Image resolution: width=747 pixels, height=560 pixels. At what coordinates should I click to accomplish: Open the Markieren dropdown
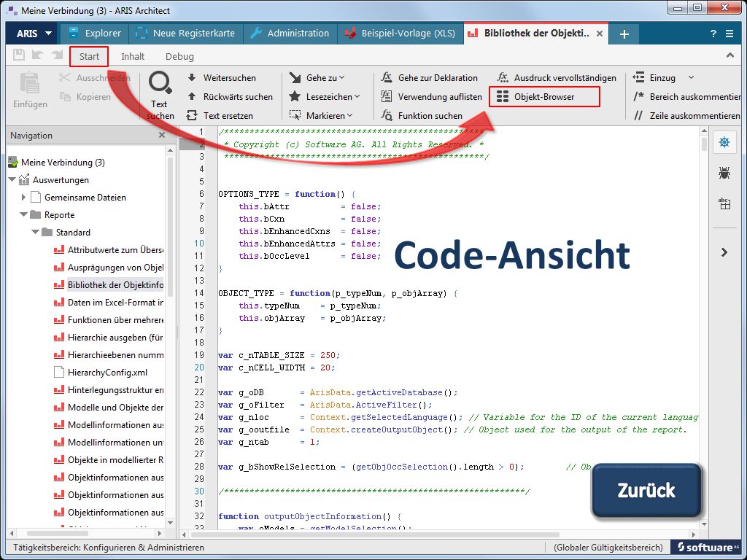click(x=322, y=116)
